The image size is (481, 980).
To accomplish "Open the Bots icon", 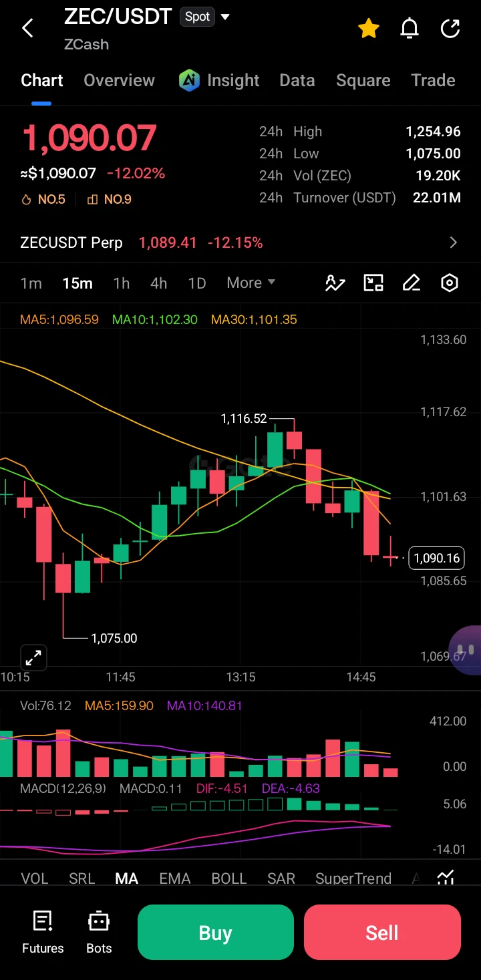I will pos(99,932).
